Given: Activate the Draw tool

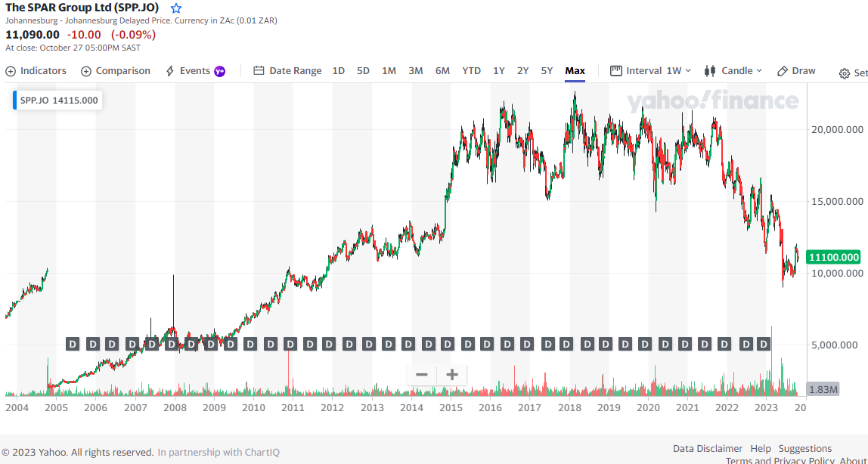Looking at the screenshot, I should (797, 71).
